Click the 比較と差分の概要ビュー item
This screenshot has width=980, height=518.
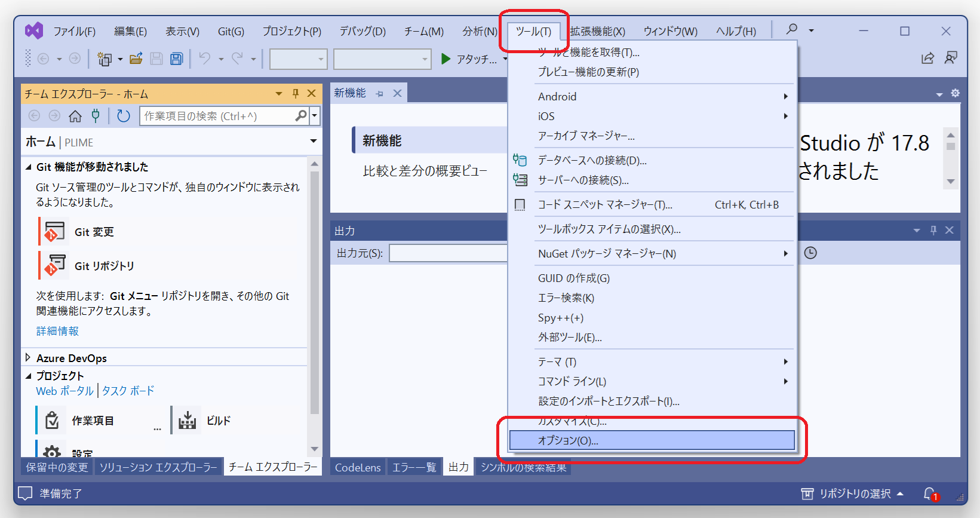(x=425, y=171)
